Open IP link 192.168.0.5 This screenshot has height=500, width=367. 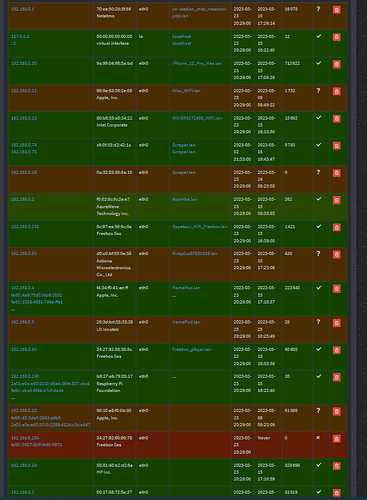coord(23,322)
